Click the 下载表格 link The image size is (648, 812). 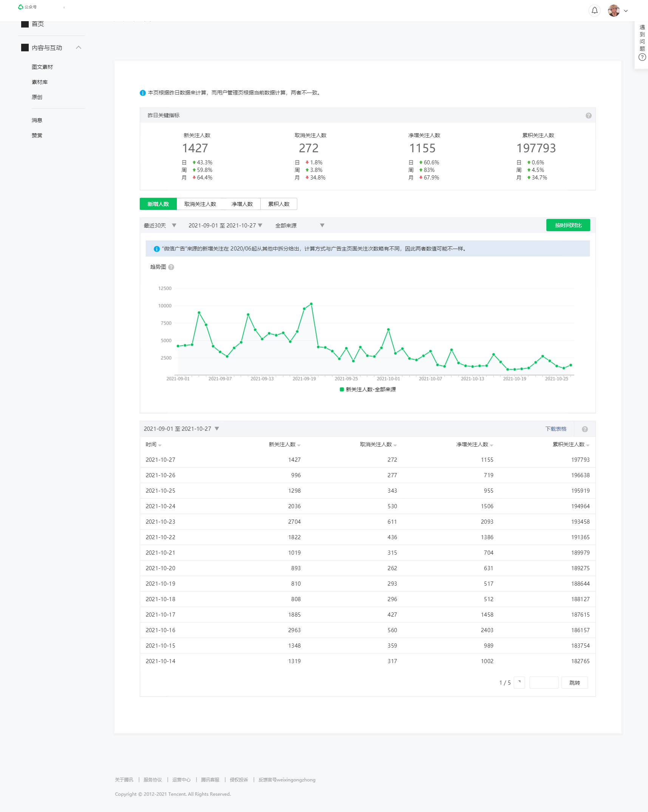point(555,429)
